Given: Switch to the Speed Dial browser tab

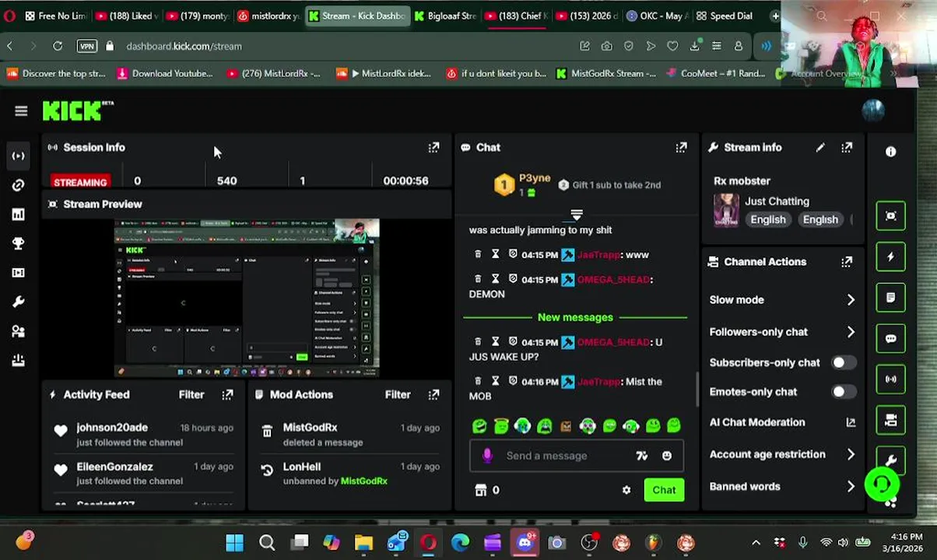Looking at the screenshot, I should pos(725,16).
